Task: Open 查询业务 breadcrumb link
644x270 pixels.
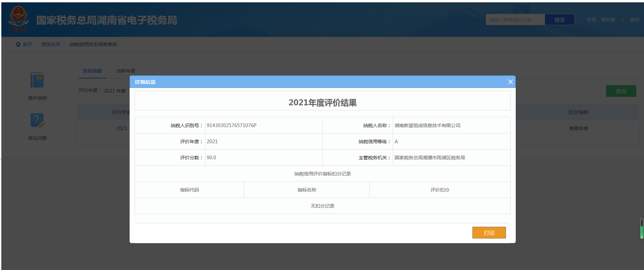Action: click(x=51, y=45)
